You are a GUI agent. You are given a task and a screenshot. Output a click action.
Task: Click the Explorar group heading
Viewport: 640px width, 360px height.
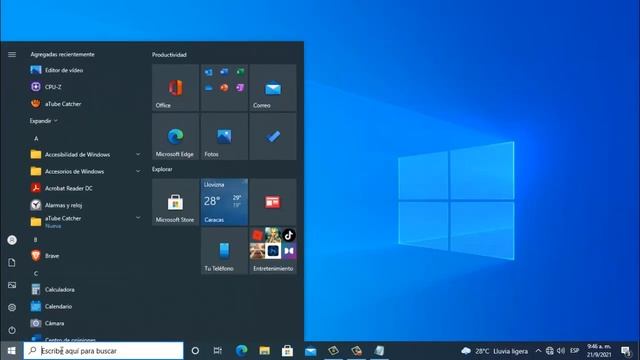click(x=162, y=169)
